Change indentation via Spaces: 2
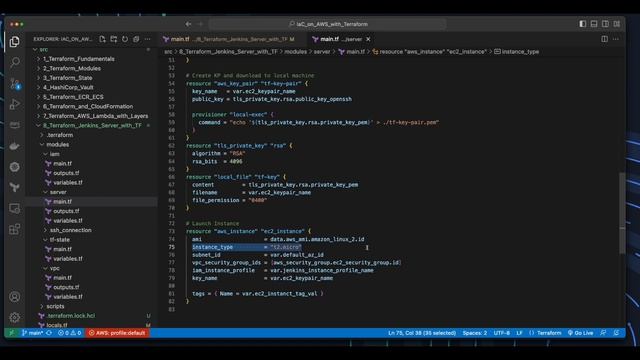 pyautogui.click(x=474, y=333)
